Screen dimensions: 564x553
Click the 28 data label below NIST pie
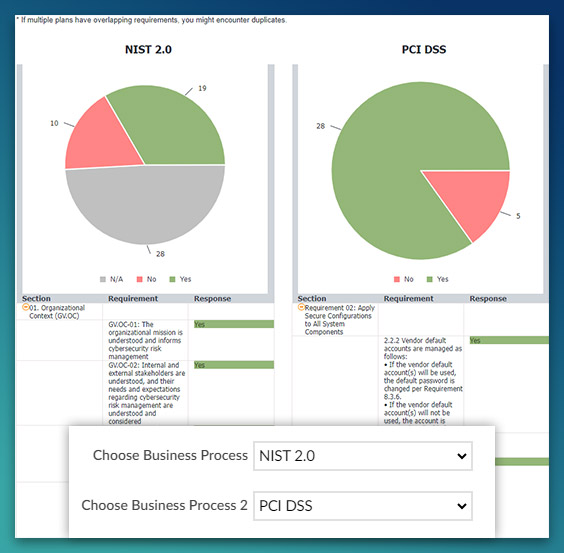(x=160, y=254)
